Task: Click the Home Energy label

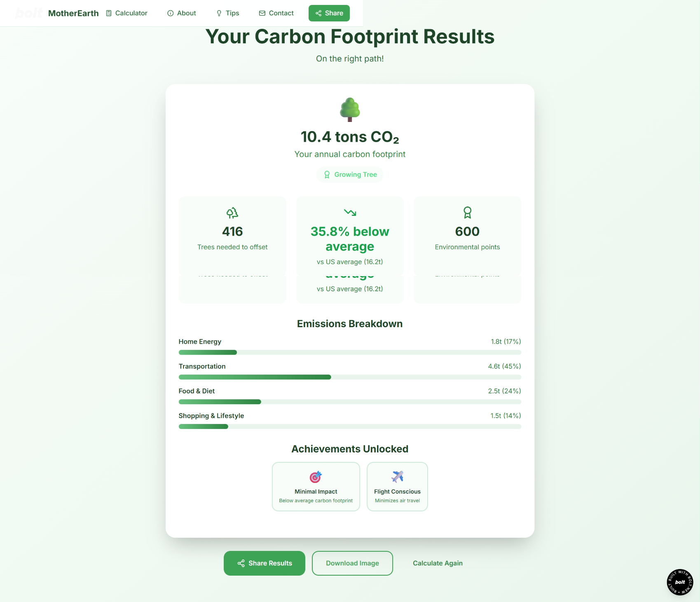Action: [200, 342]
